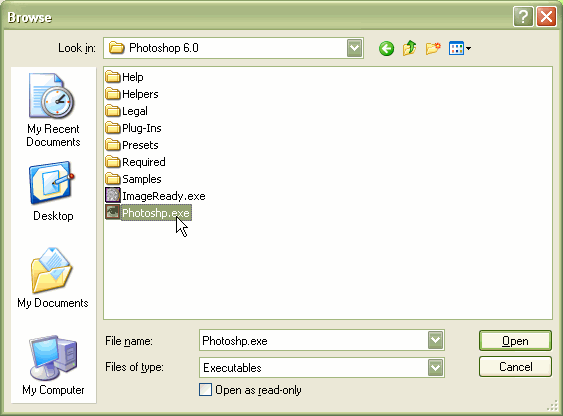This screenshot has width=563, height=416.
Task: Go up one folder level
Action: pyautogui.click(x=410, y=48)
